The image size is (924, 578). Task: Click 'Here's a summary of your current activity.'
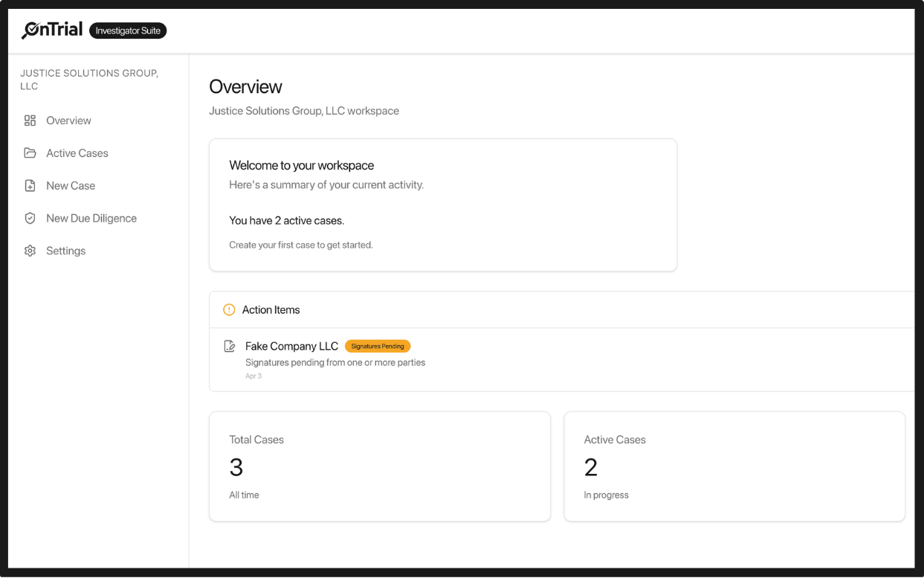(326, 184)
